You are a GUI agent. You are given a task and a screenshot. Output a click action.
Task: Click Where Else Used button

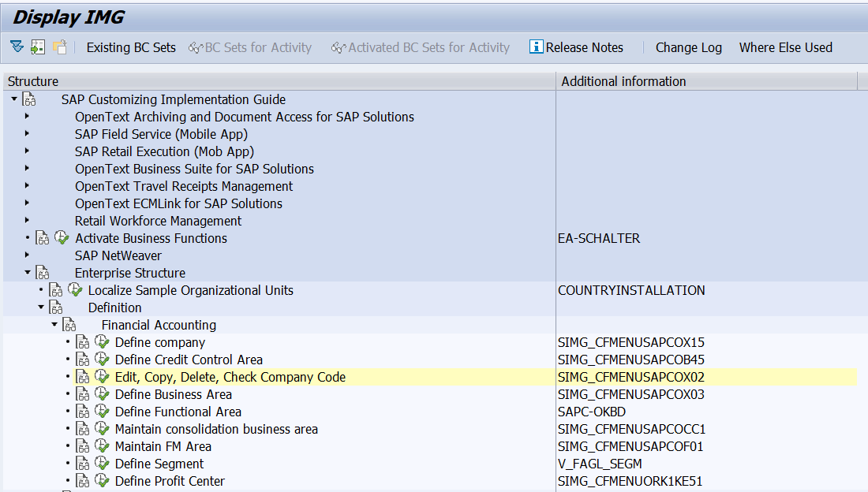pos(785,47)
